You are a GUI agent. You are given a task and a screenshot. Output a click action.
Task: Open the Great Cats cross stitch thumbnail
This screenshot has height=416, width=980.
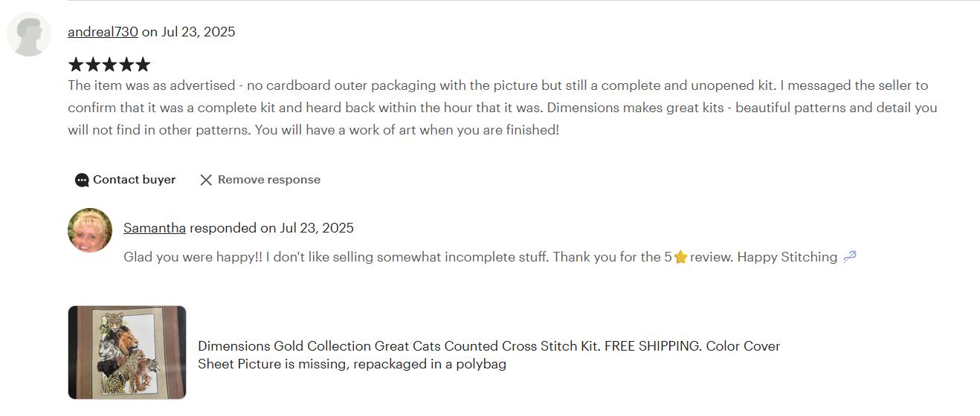[127, 353]
